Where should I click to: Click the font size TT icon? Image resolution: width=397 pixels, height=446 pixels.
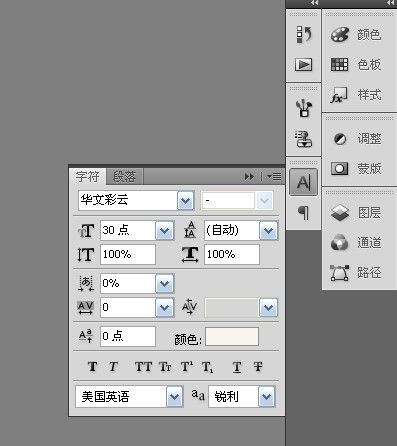pos(86,231)
